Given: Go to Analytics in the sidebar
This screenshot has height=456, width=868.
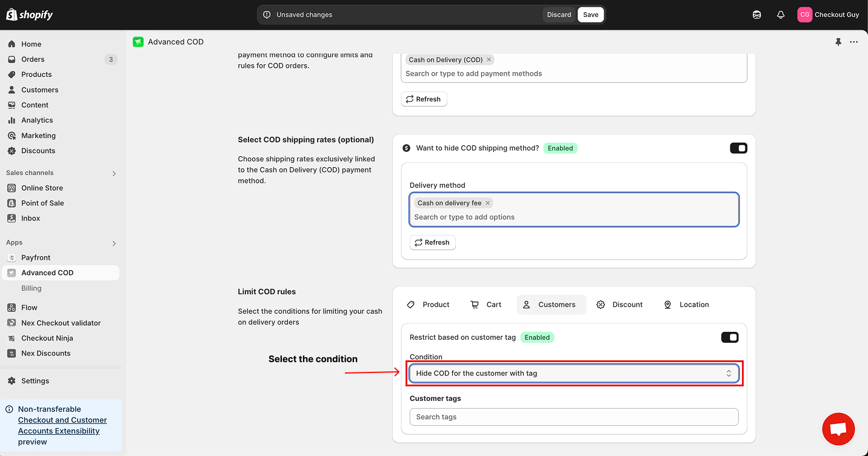Looking at the screenshot, I should (37, 120).
